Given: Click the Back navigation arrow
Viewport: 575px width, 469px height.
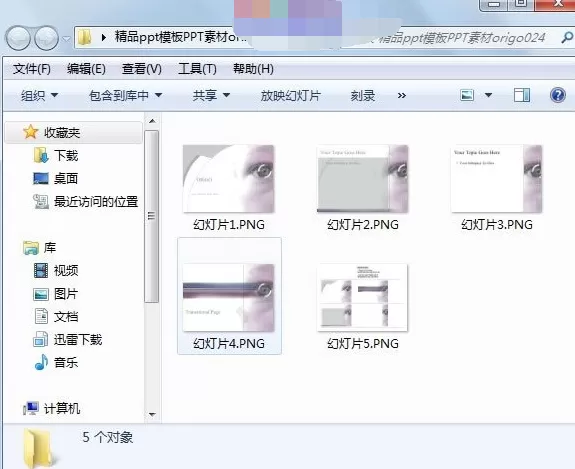Looking at the screenshot, I should pyautogui.click(x=18, y=38).
